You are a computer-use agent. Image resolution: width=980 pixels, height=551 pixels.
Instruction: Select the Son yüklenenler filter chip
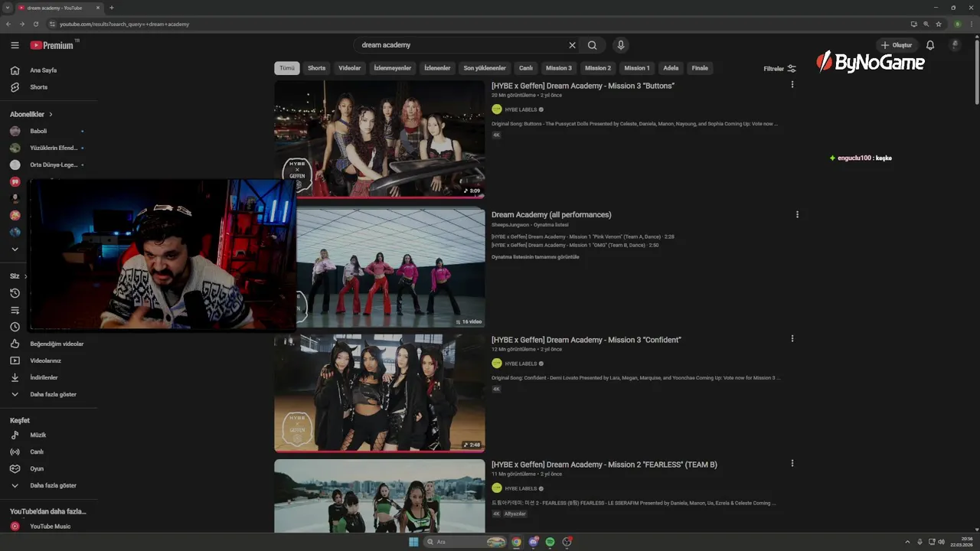coord(485,68)
